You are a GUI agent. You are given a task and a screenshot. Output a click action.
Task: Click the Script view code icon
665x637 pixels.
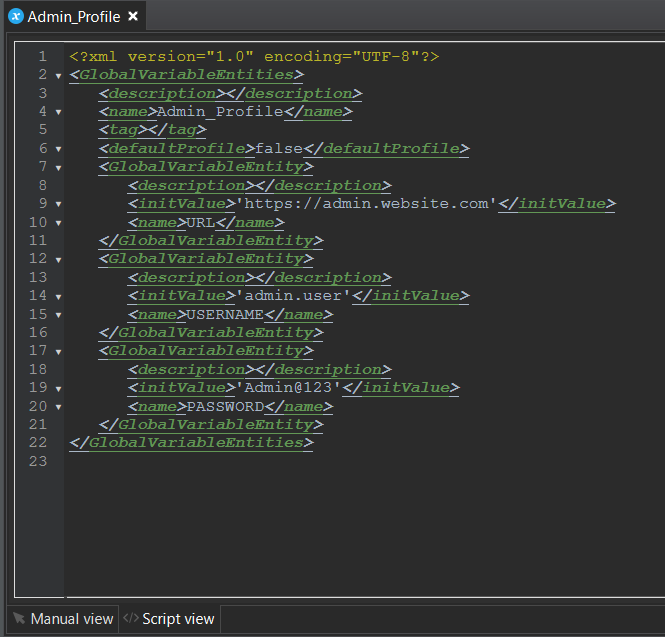click(130, 619)
